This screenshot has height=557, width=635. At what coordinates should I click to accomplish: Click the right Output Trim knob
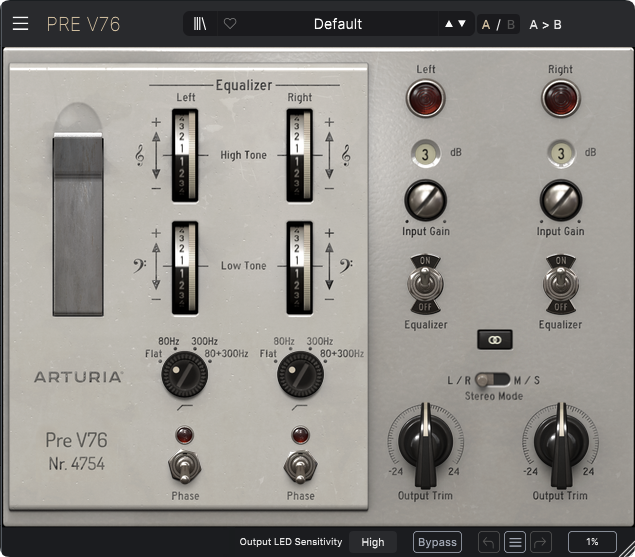point(561,443)
